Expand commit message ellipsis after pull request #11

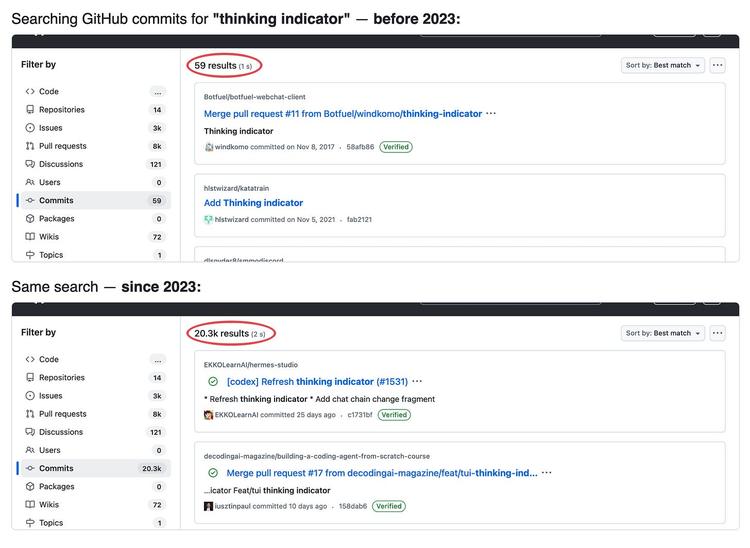tap(491, 114)
